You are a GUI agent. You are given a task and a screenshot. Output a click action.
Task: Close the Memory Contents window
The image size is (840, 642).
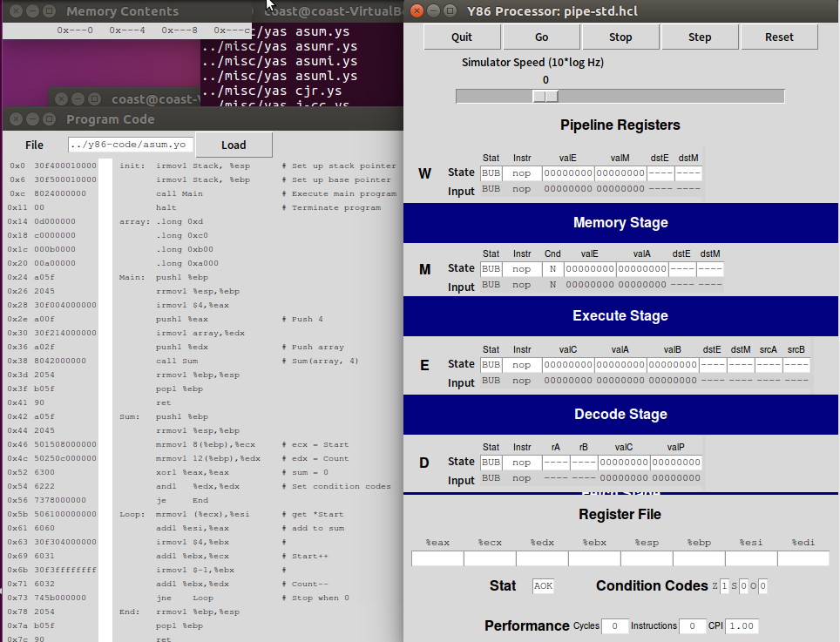pyautogui.click(x=16, y=10)
